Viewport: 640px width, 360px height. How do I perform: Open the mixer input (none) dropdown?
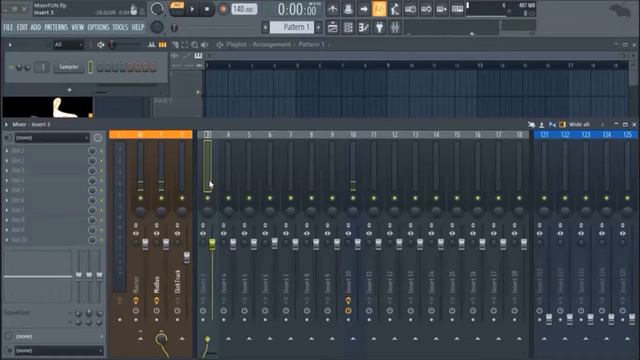(52, 138)
